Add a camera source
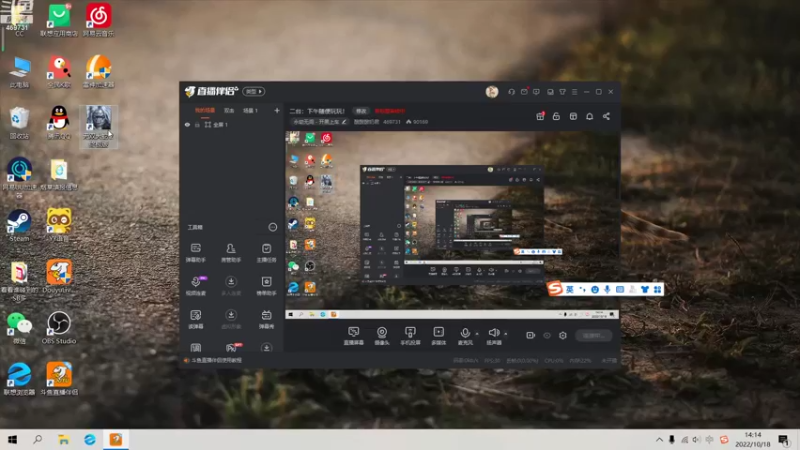This screenshot has width=800, height=450. click(x=382, y=336)
